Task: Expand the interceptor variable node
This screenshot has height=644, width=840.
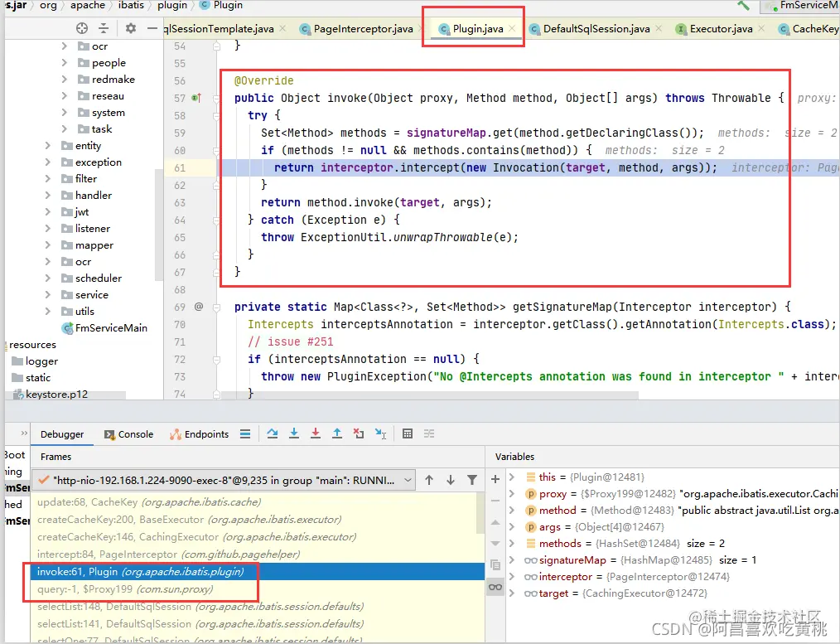Action: pos(512,577)
